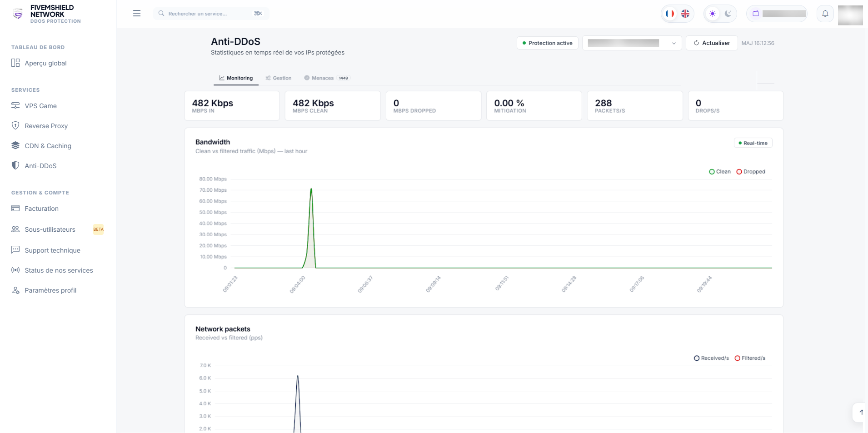Click the Real-time indicator badge
Image resolution: width=868 pixels, height=433 pixels.
click(x=753, y=143)
